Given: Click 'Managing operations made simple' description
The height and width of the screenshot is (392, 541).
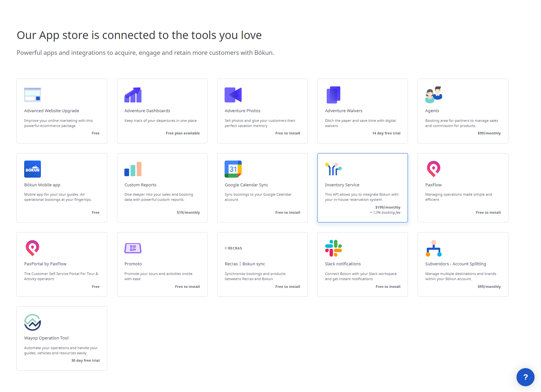Looking at the screenshot, I should pos(459,197).
